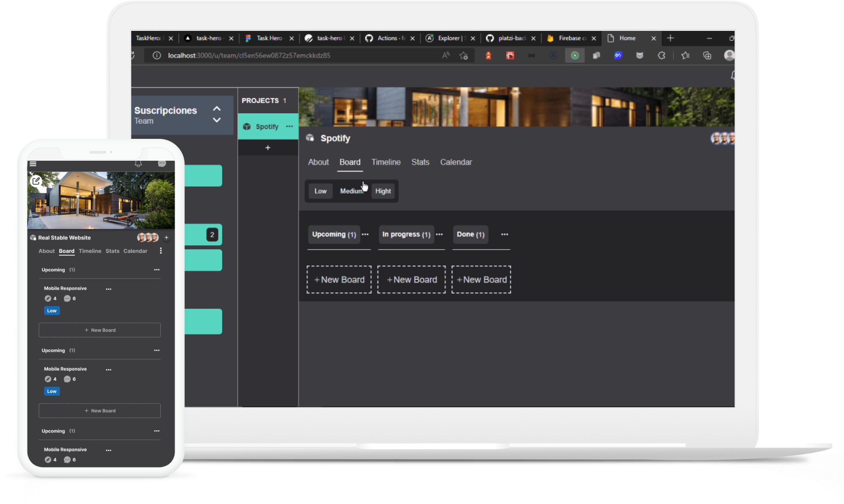Open the About tab on phone
Image resolution: width=844 pixels, height=504 pixels.
[x=46, y=251]
